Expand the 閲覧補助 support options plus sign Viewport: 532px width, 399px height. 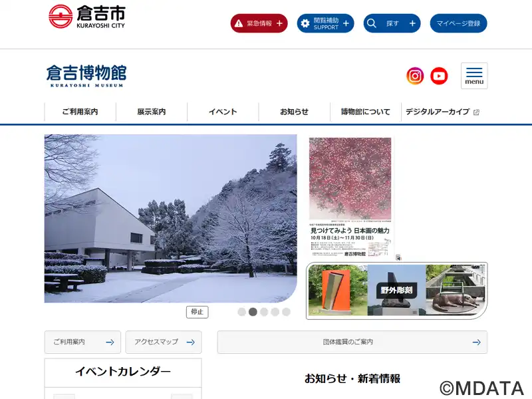[x=346, y=23]
